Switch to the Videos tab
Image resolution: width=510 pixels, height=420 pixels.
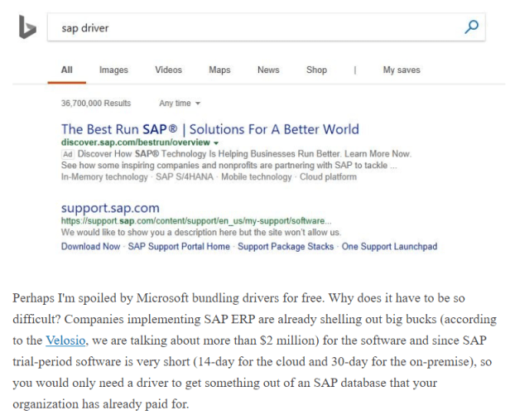point(168,70)
